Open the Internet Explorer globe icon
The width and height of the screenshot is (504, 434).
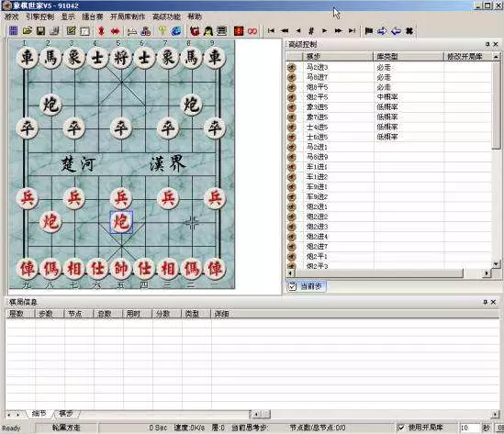pyautogui.click(x=176, y=31)
